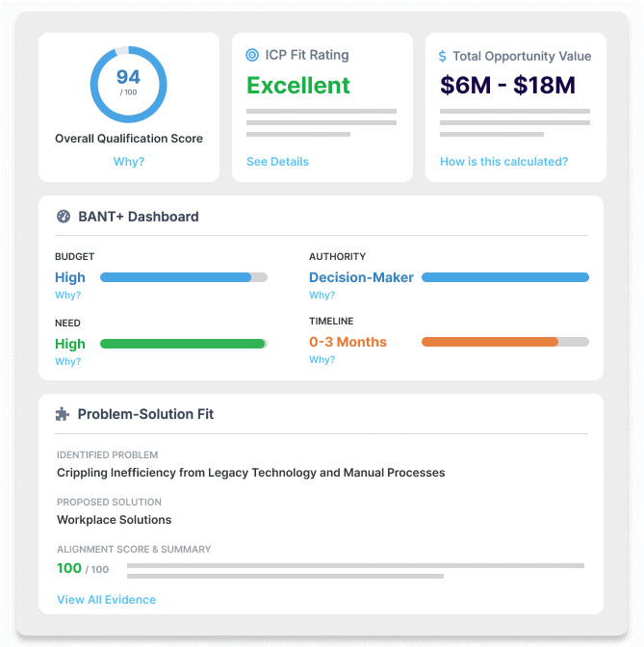Viewport: 644px width, 647px height.
Task: Click the $6M - $18M opportunity value
Action: 507,86
